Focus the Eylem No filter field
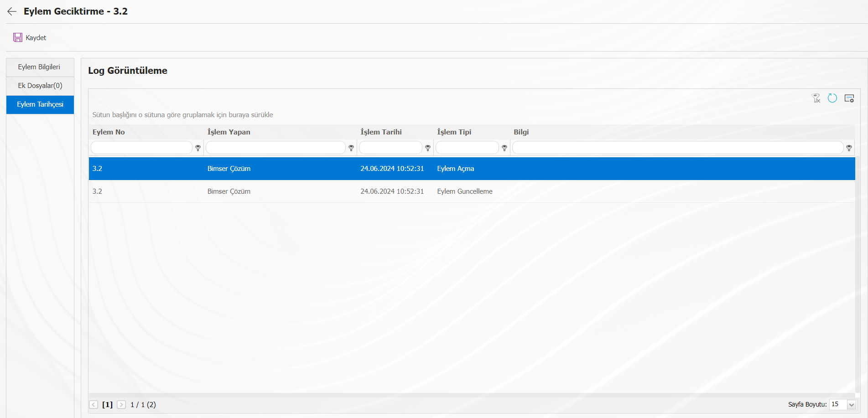Image resolution: width=868 pixels, height=418 pixels. 141,148
